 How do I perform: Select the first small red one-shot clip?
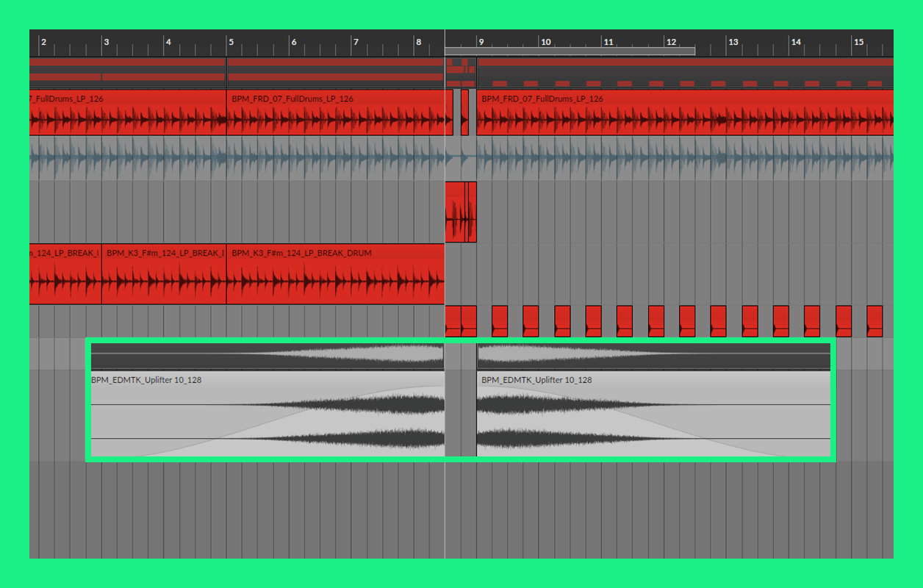pyautogui.click(x=453, y=321)
